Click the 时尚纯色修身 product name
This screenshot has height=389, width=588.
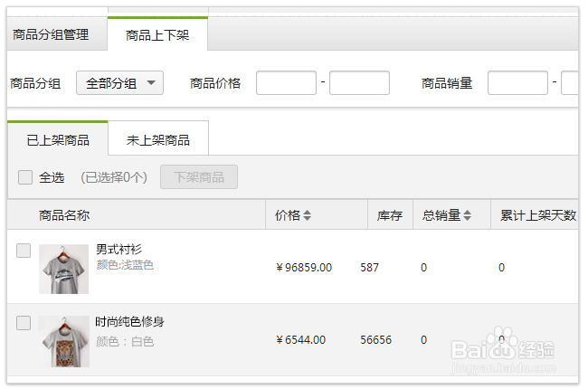[129, 321]
